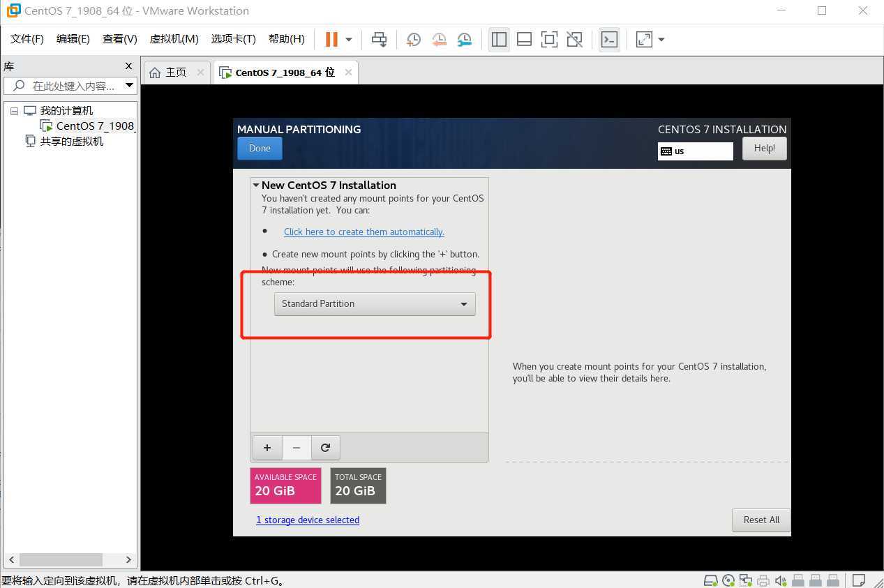This screenshot has height=588, width=884.
Task: Click the first USB device status icon
Action: pos(798,580)
